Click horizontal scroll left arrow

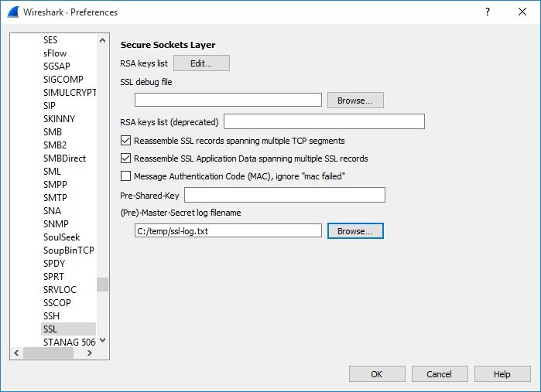click(x=16, y=353)
